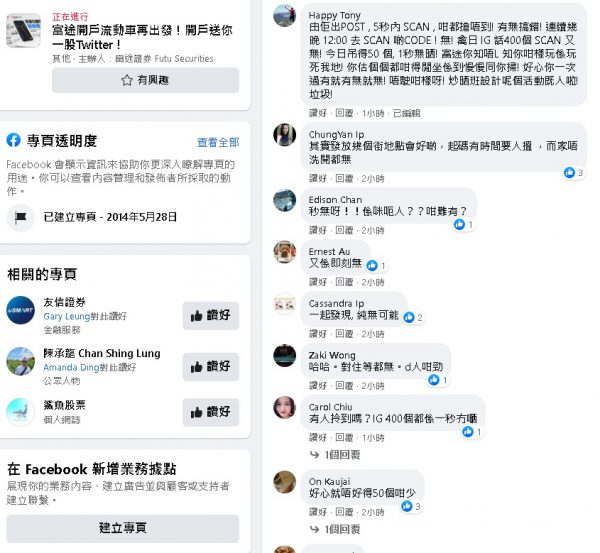
Task: Click 回覆 under Ernest Au's comment
Action: click(x=344, y=282)
